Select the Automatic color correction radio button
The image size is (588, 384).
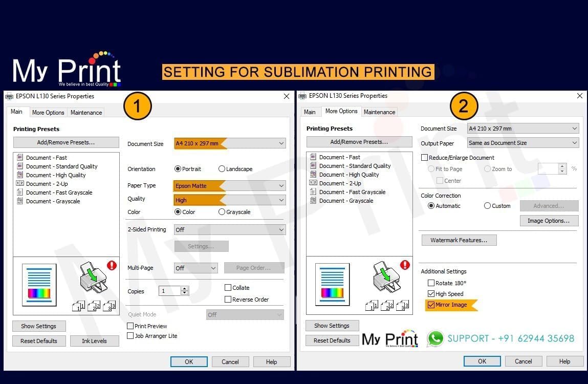431,206
